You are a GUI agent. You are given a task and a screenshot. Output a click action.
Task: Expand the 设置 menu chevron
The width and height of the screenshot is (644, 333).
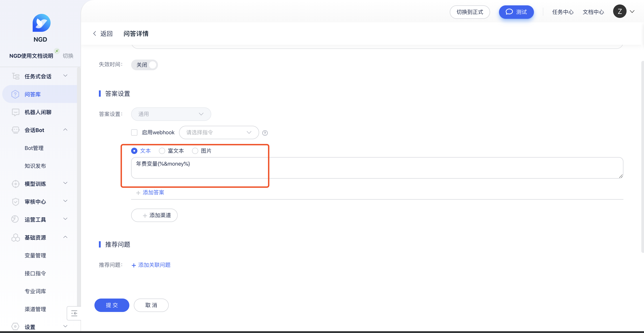tap(65, 326)
